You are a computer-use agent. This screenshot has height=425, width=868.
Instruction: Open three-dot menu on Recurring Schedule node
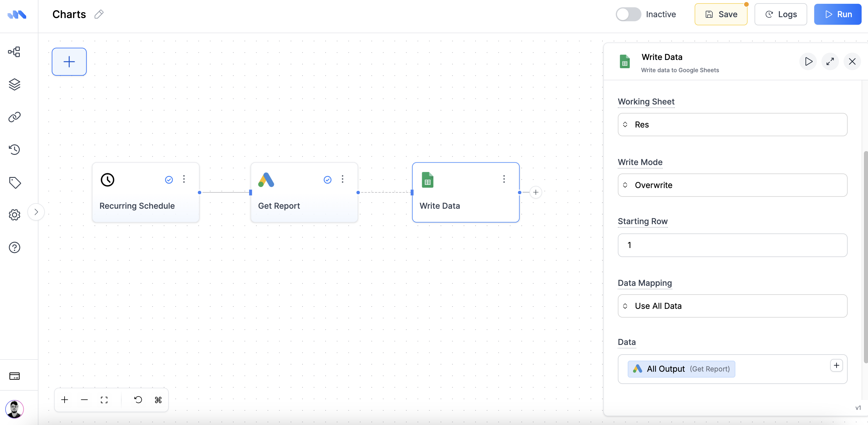(184, 179)
